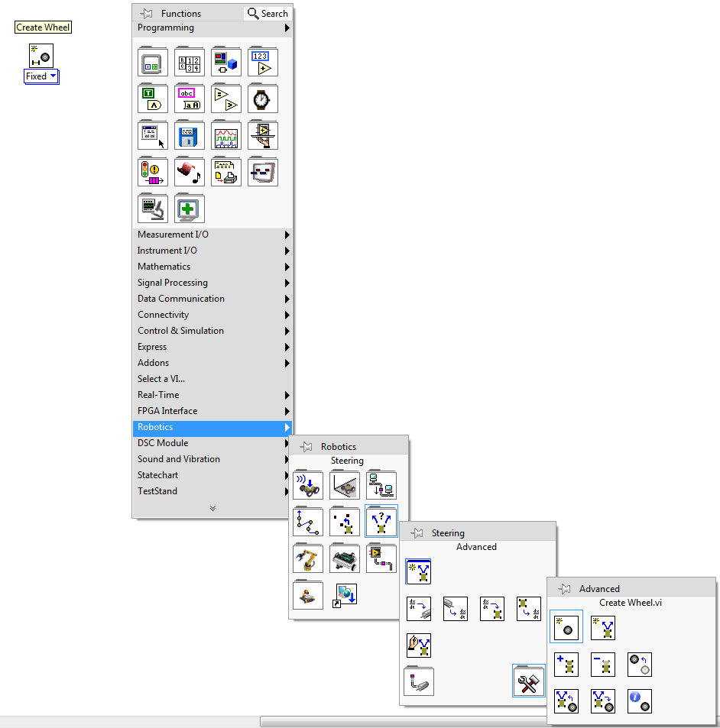This screenshot has height=728, width=720.
Task: Open the circuit board starter kit icon in Robotics
Action: [x=344, y=558]
